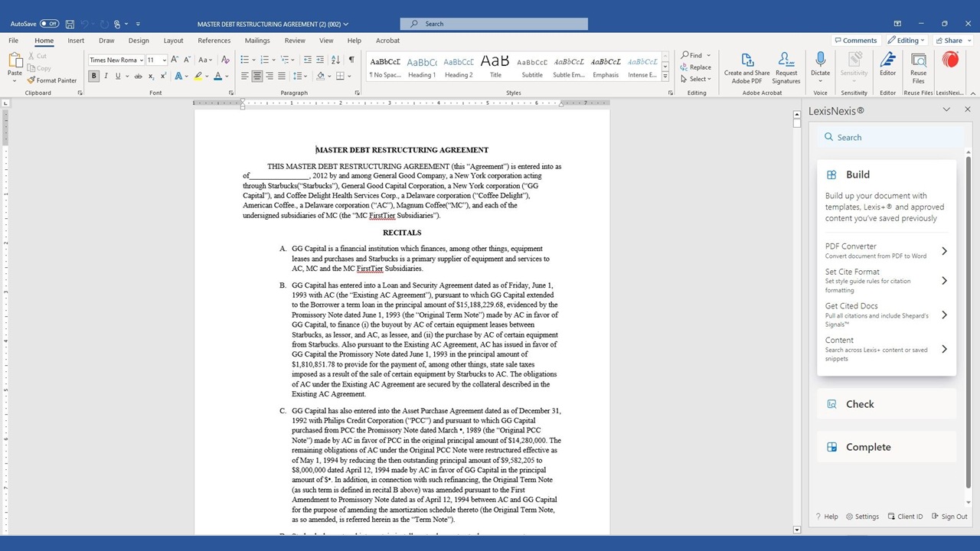Toggle center alignment for the paragraph
Viewport: 980px width, 551px height.
point(257,77)
